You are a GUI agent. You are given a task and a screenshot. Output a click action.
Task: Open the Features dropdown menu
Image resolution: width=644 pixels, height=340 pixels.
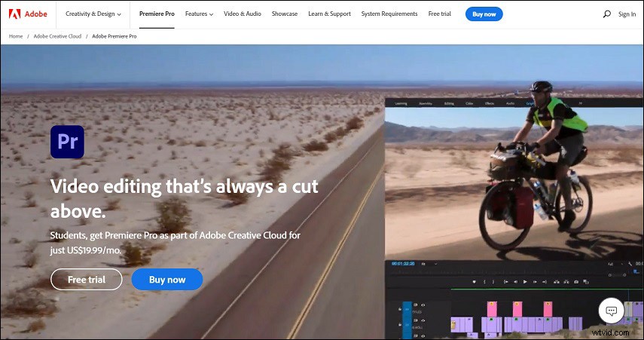(x=199, y=14)
